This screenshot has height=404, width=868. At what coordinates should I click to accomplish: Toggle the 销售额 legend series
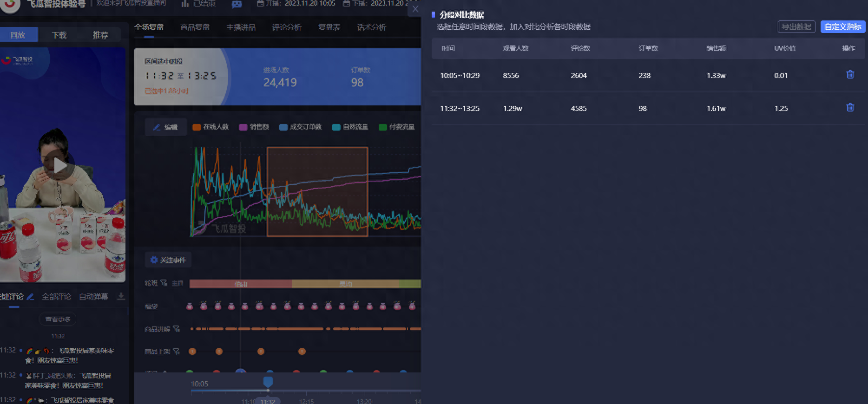[254, 127]
